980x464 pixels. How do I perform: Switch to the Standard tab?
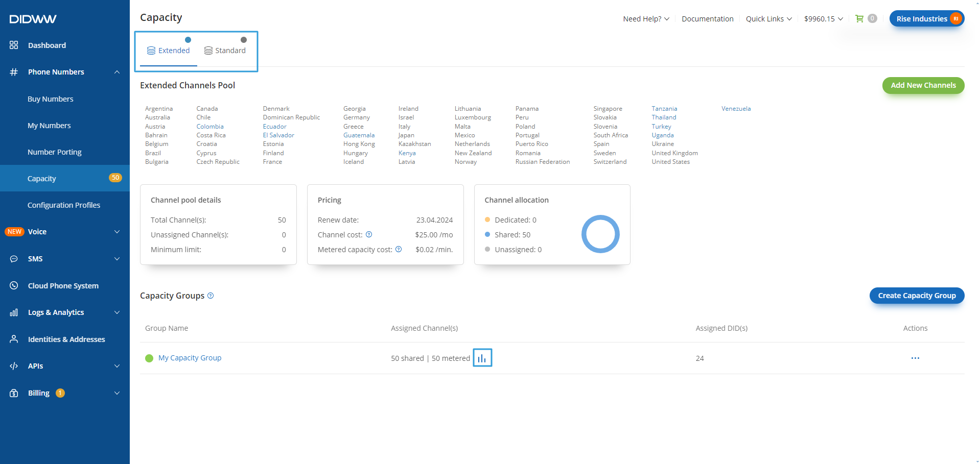pos(225,51)
